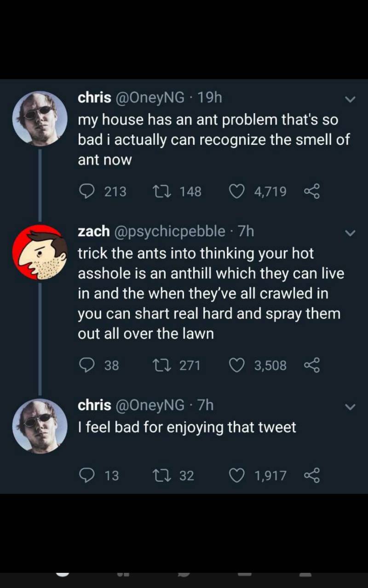Like the tweet with 1,917 likes
The width and height of the screenshot is (368, 588).
click(237, 475)
